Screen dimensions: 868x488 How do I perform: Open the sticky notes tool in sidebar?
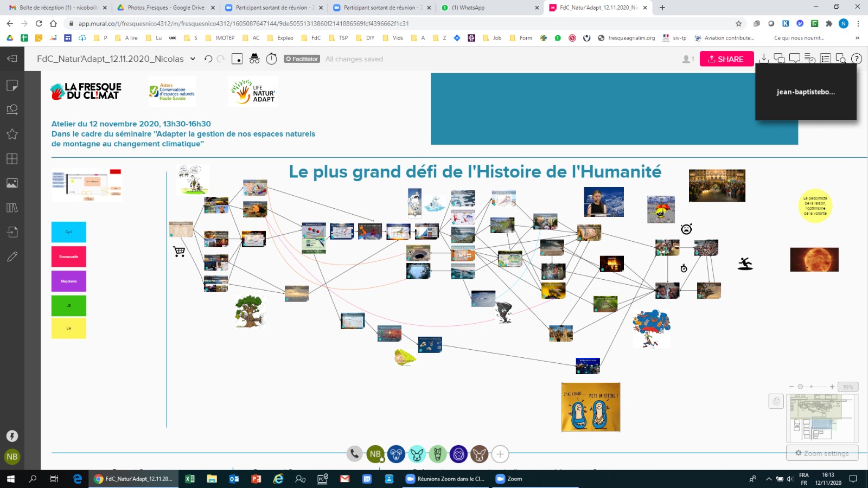(12, 86)
